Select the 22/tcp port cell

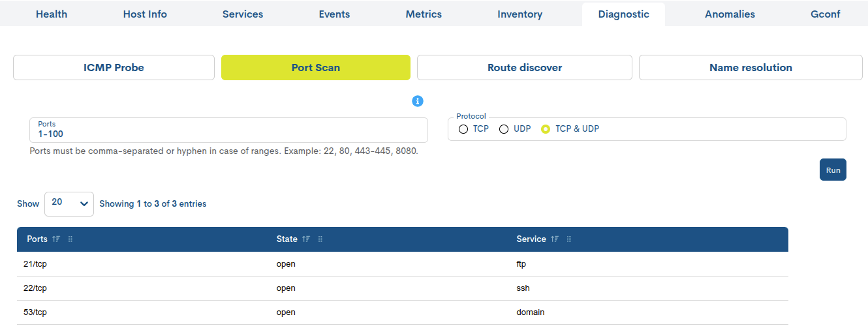[x=35, y=288]
